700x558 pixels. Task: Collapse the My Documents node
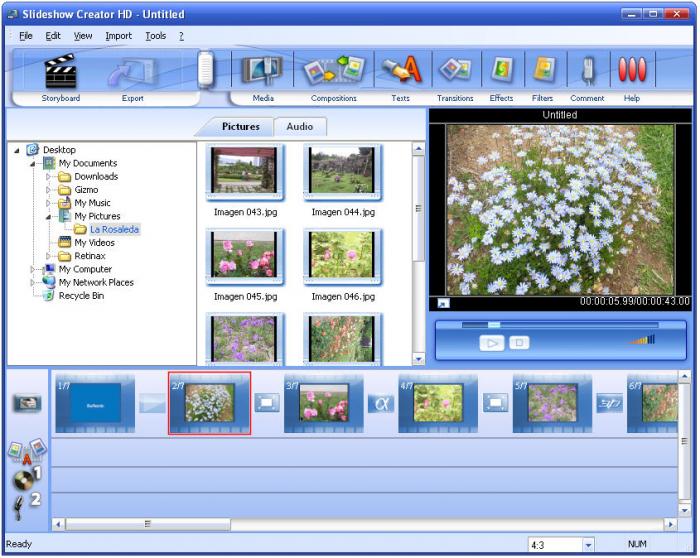click(x=33, y=164)
